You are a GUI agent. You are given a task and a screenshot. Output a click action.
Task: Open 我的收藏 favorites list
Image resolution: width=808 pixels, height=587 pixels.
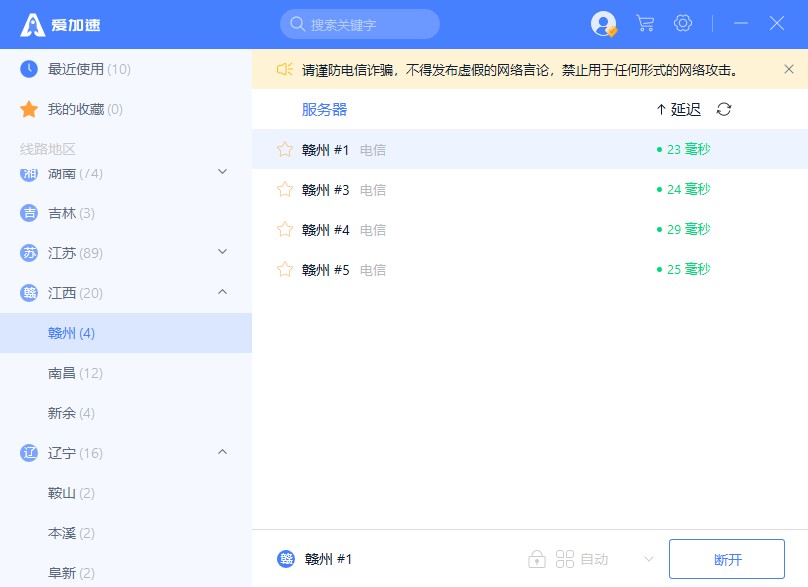tap(85, 109)
